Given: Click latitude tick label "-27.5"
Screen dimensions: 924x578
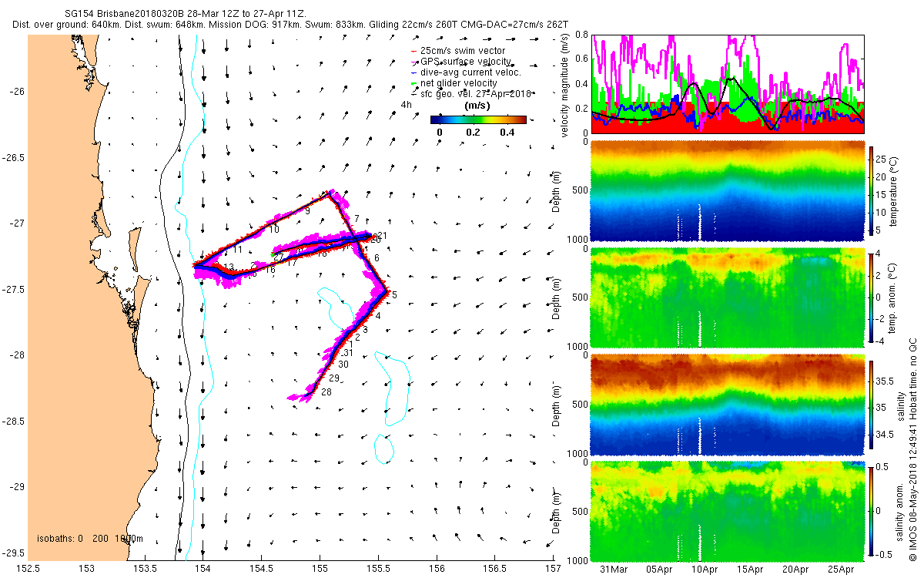Looking at the screenshot, I should coord(13,289).
